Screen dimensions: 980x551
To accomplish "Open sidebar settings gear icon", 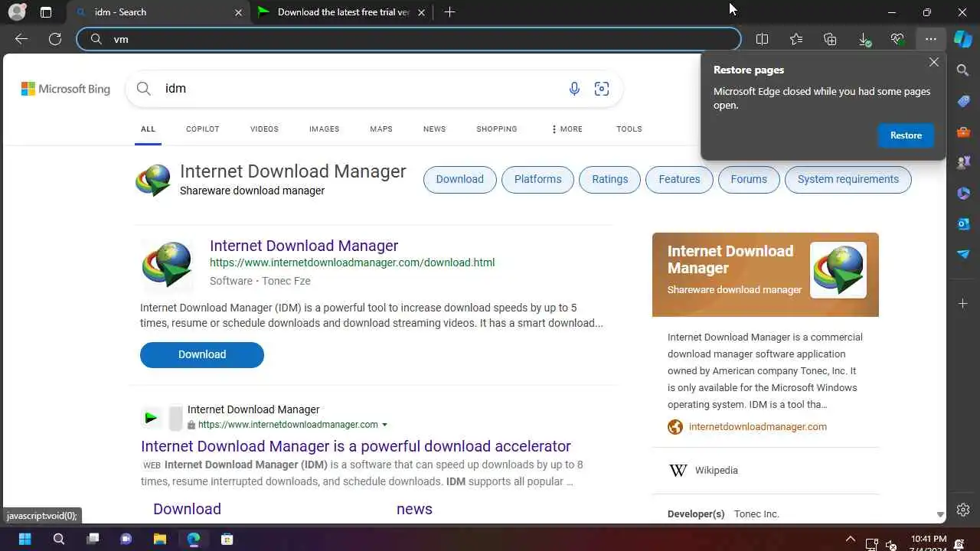I will click(963, 510).
